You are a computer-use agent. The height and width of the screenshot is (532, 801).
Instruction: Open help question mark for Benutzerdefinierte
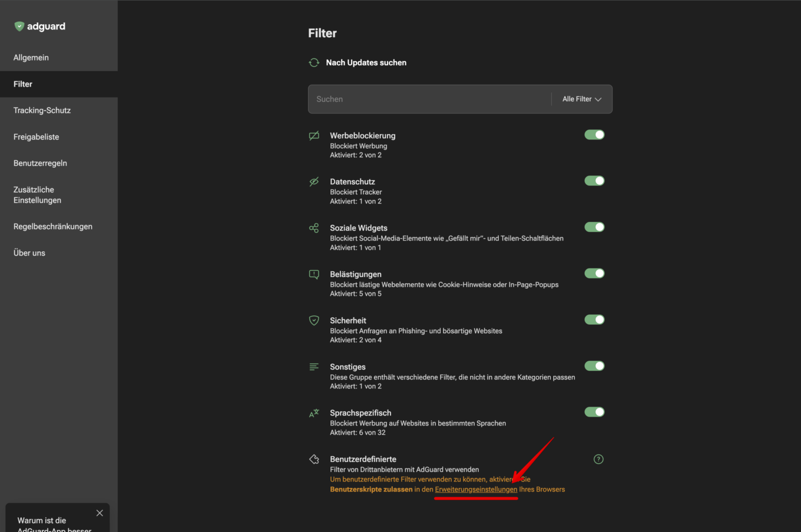(x=598, y=459)
